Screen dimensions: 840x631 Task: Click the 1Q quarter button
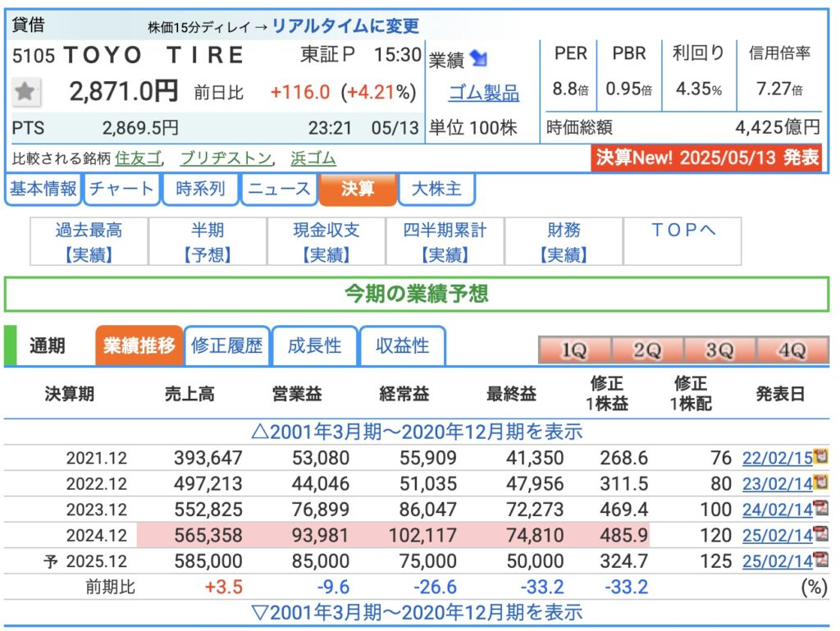(574, 350)
